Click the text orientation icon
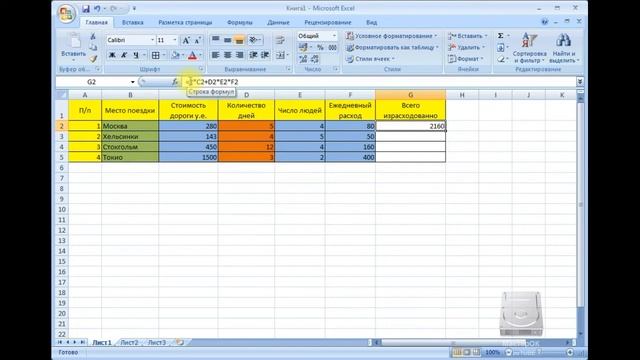Image resolution: width=640 pixels, height=360 pixels. tap(254, 40)
